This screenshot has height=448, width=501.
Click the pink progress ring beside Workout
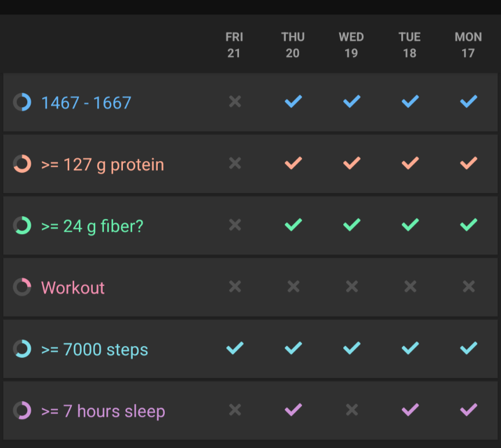coord(22,287)
